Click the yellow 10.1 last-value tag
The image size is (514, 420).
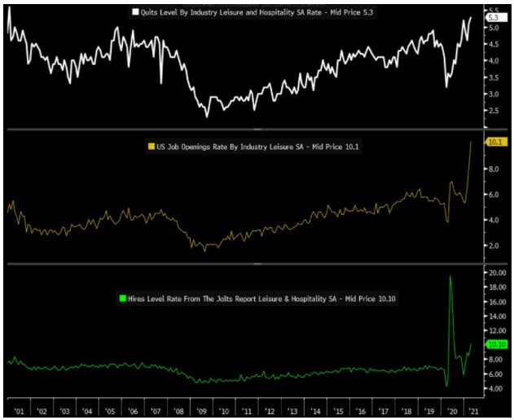(496, 142)
